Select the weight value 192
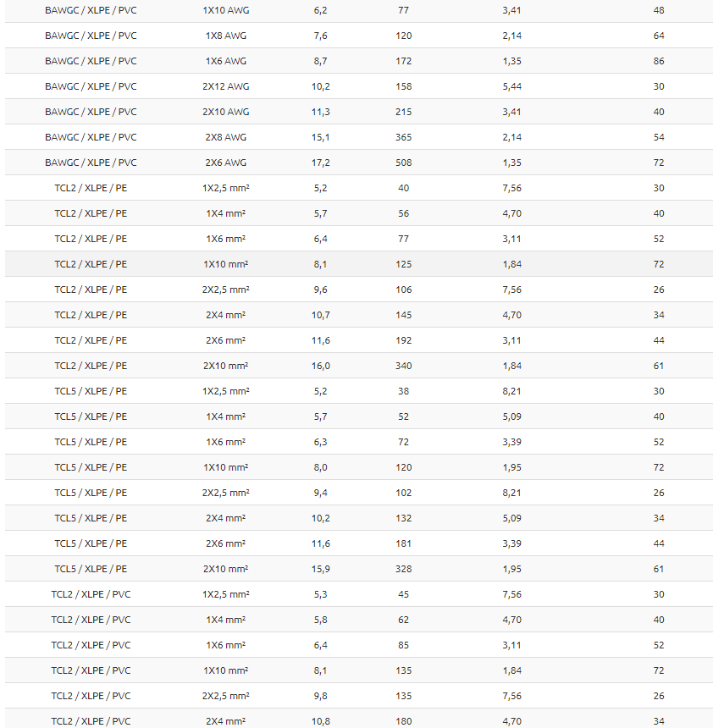 [403, 340]
